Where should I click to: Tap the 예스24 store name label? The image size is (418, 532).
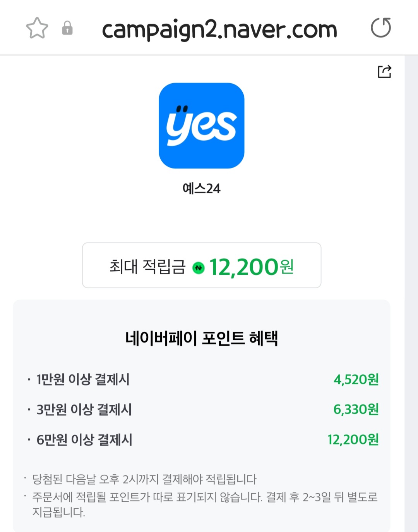click(201, 189)
